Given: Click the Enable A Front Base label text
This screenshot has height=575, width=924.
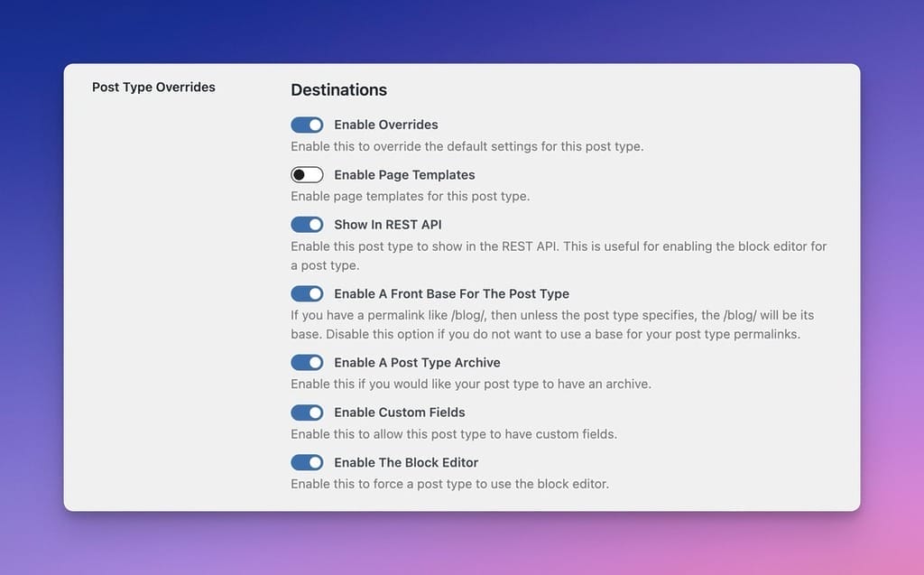Looking at the screenshot, I should tap(451, 293).
